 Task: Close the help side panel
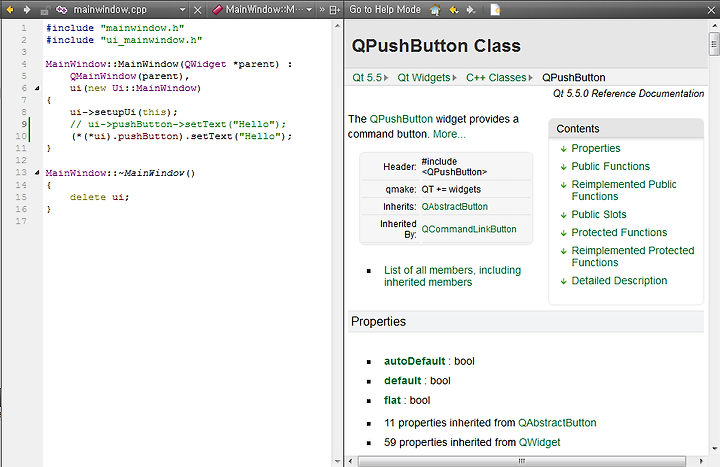[x=711, y=10]
